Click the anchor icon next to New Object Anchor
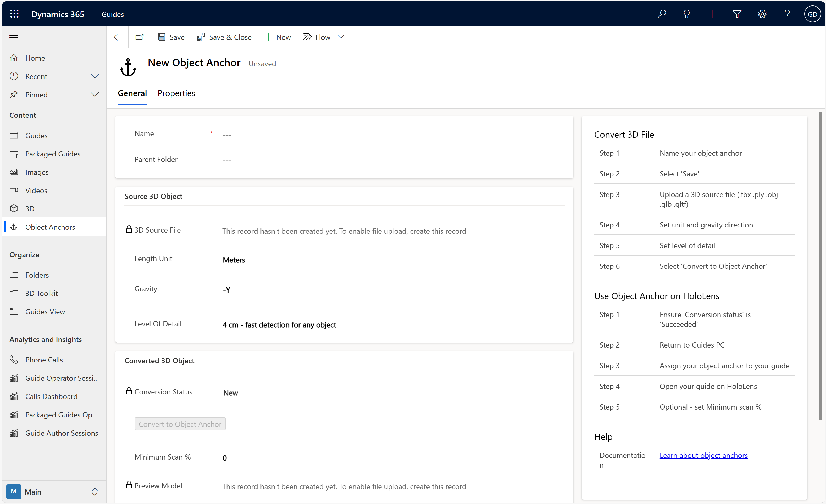The height and width of the screenshot is (504, 826). [x=127, y=66]
